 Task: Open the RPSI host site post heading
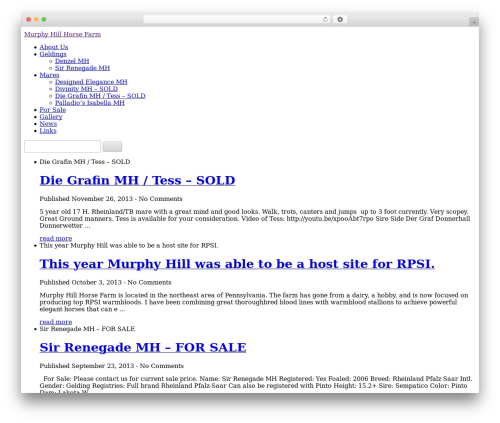click(237, 264)
